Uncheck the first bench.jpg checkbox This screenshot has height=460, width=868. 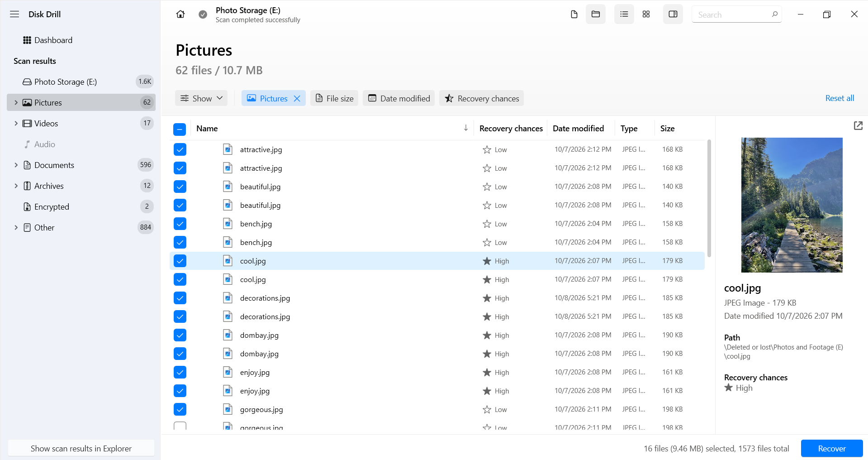tap(180, 224)
